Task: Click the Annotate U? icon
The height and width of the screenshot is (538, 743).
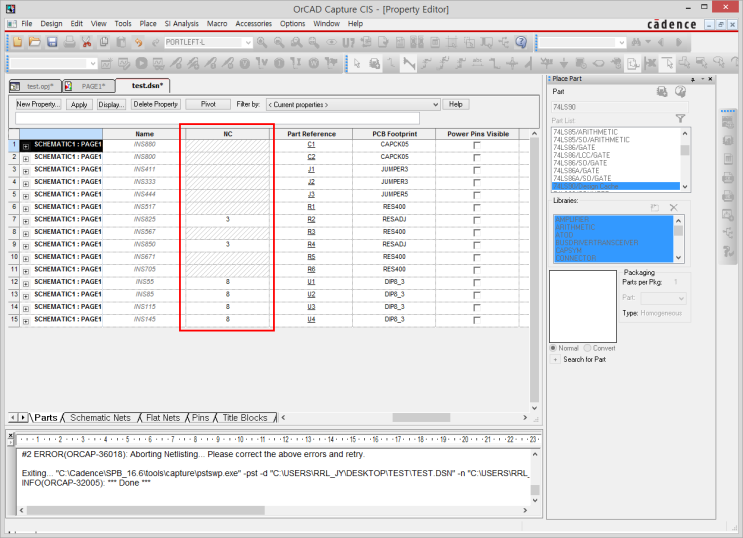Action: point(349,42)
